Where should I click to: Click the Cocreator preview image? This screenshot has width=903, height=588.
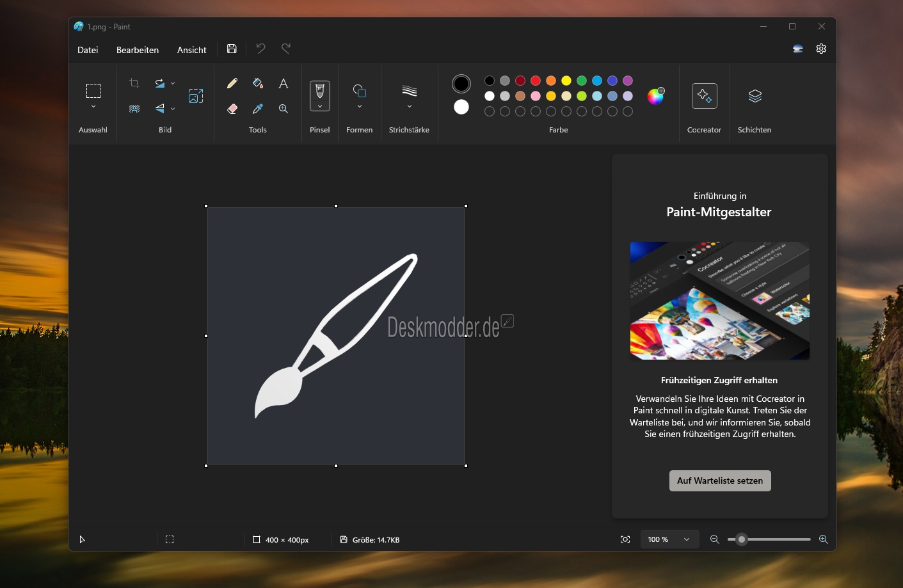click(720, 301)
